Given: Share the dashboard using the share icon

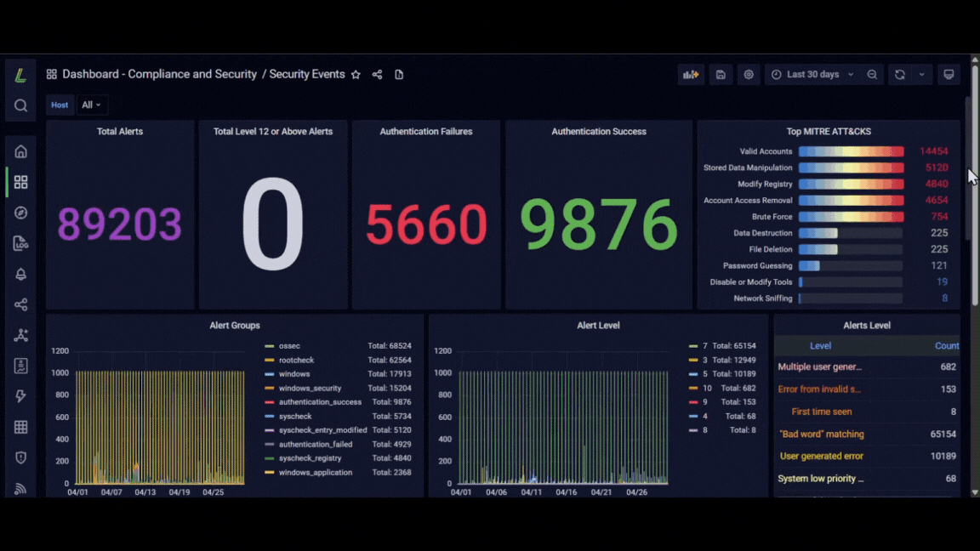Looking at the screenshot, I should pyautogui.click(x=377, y=74).
